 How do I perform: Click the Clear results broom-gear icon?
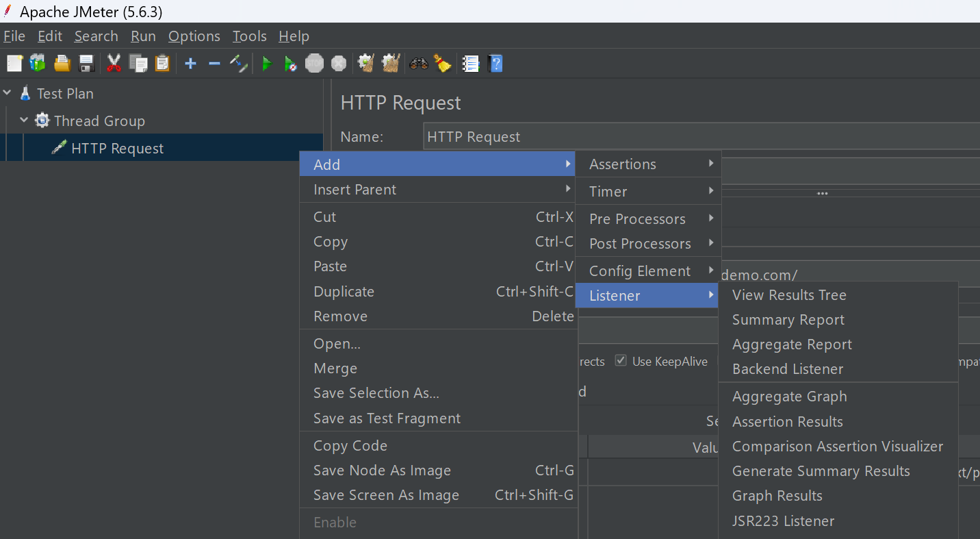[x=366, y=64]
